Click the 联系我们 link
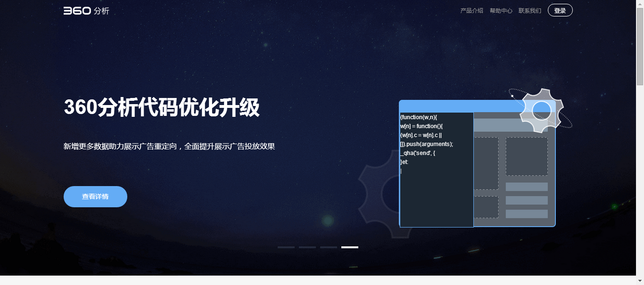Screen dimensions: 644x285 point(529,10)
